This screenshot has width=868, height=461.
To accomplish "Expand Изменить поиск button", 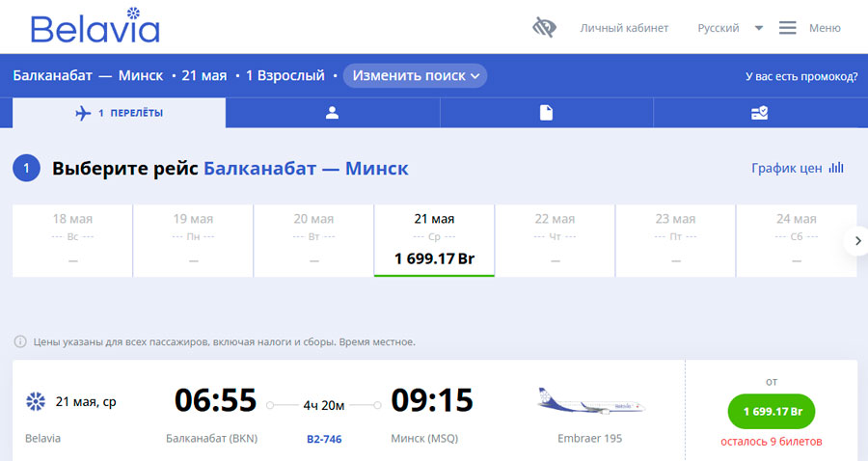I will pos(415,76).
